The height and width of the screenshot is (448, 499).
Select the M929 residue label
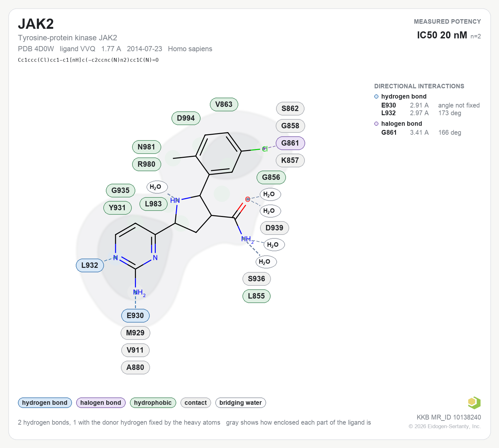(x=135, y=333)
